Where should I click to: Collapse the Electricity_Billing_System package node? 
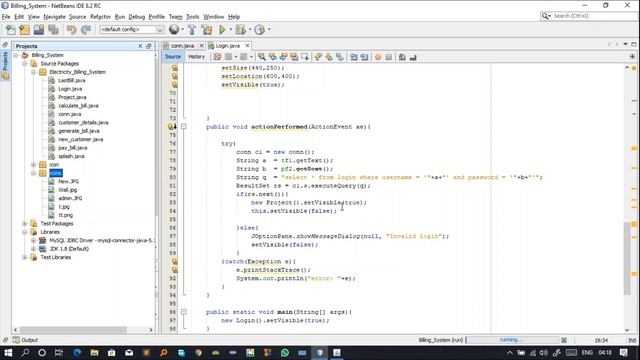tap(34, 72)
